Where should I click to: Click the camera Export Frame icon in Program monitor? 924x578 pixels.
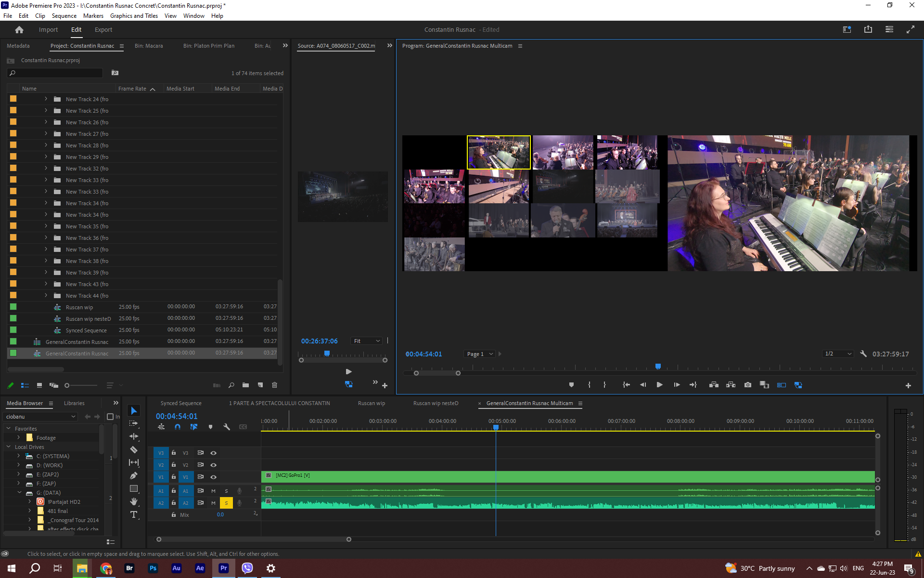(x=748, y=384)
